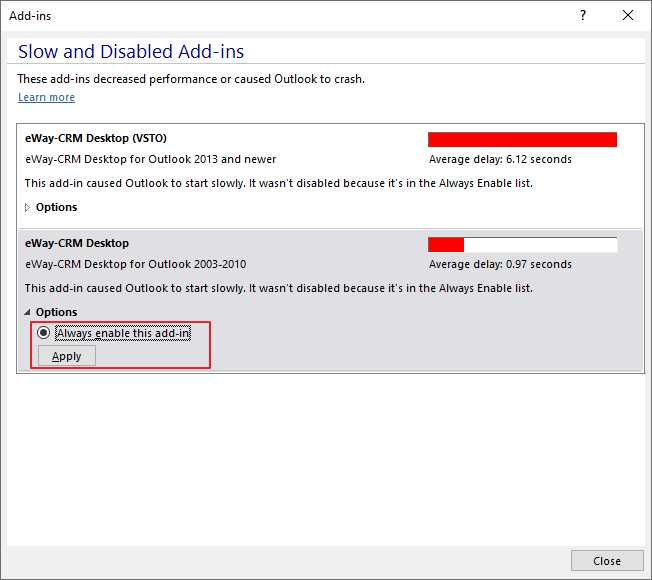Click the Apply button
The image size is (652, 580).
pyautogui.click(x=67, y=356)
